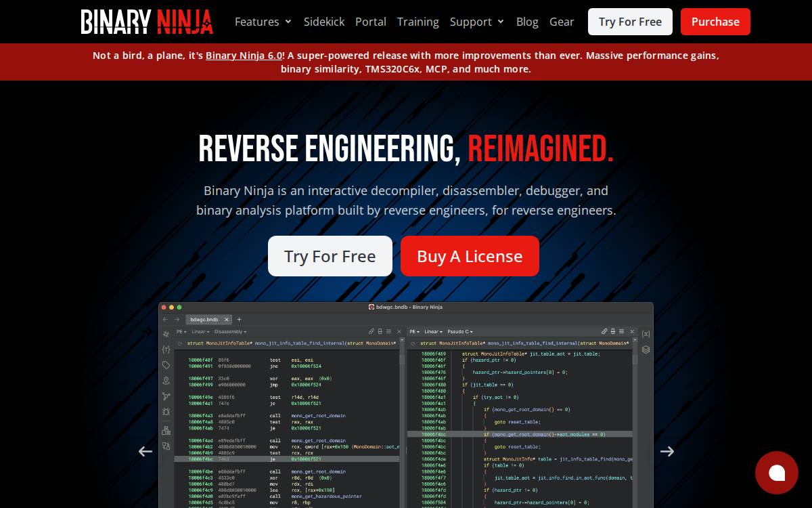Close the left disassembly pane
Image resolution: width=812 pixels, height=508 pixels.
(398, 332)
